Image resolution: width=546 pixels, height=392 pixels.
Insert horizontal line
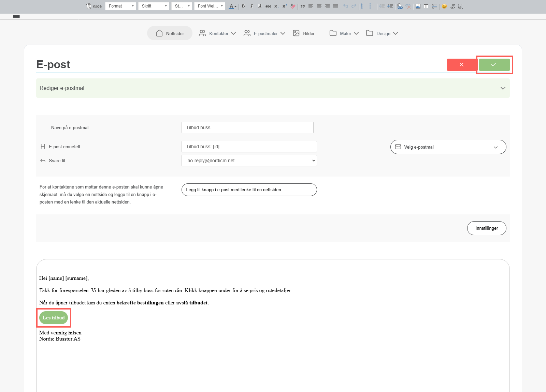(434, 6)
